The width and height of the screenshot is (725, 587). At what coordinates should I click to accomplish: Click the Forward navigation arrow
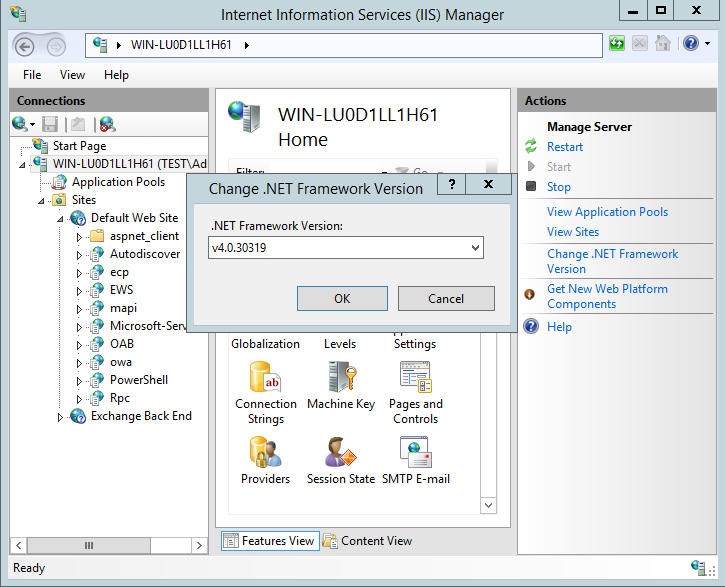point(56,46)
